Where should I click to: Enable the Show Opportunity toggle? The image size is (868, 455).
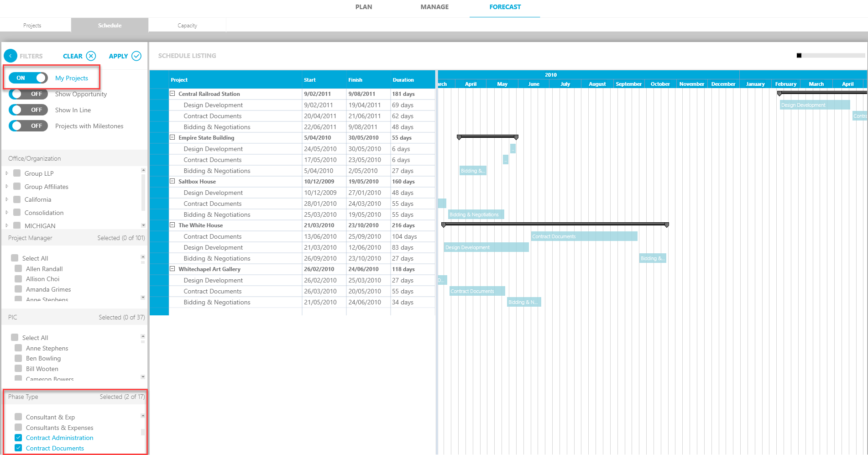tap(27, 94)
